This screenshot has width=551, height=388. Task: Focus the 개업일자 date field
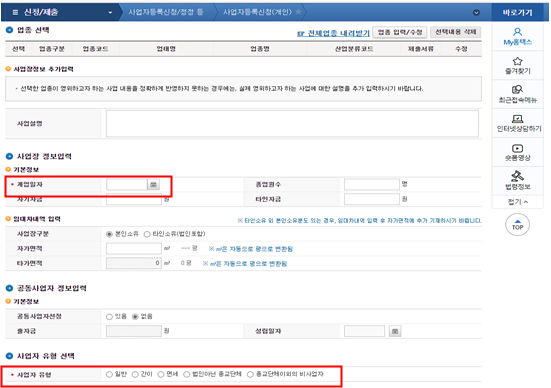tap(127, 184)
